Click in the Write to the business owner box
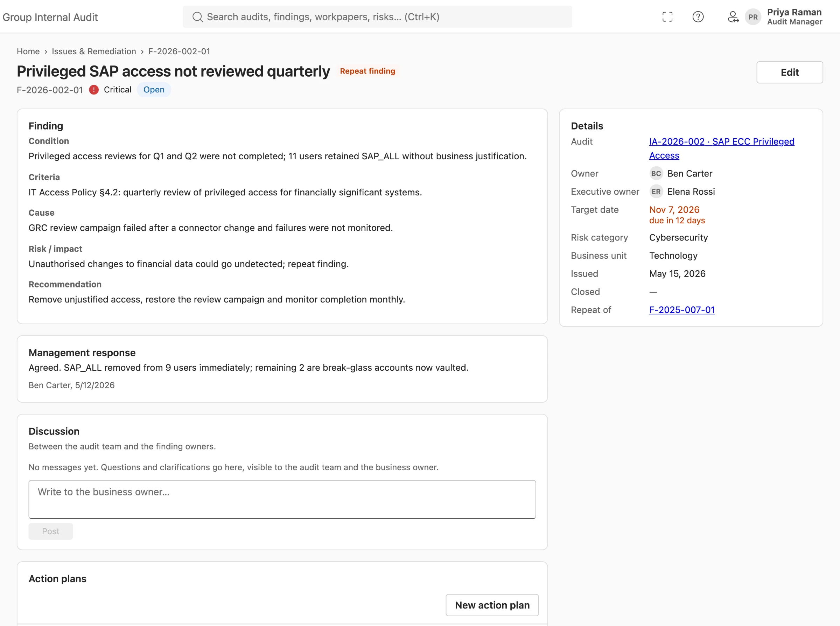This screenshot has height=626, width=840. [282, 500]
